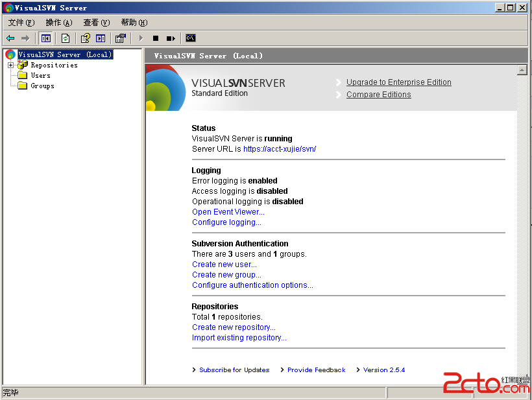Click Provide Feedback link

[316, 370]
